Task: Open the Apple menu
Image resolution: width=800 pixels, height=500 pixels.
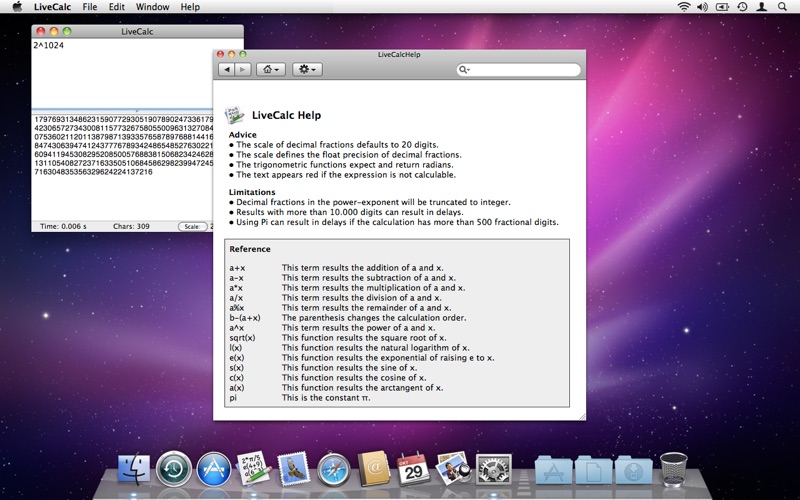Action: pos(17,7)
